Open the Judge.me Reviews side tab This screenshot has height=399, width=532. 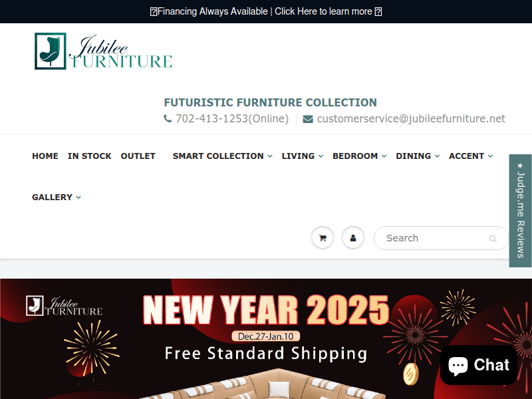coord(520,210)
